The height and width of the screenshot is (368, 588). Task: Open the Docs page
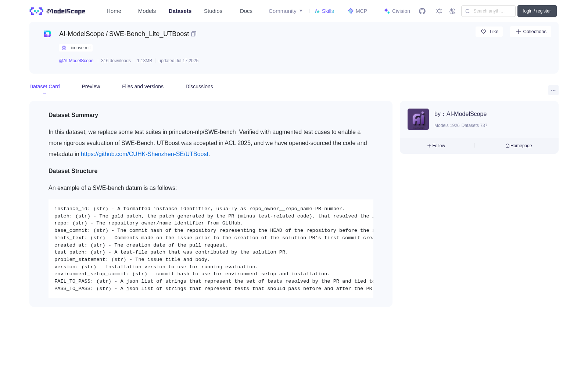click(x=246, y=11)
